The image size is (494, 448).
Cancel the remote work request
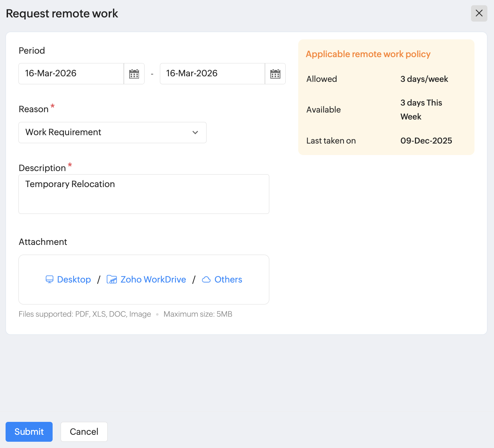click(84, 432)
